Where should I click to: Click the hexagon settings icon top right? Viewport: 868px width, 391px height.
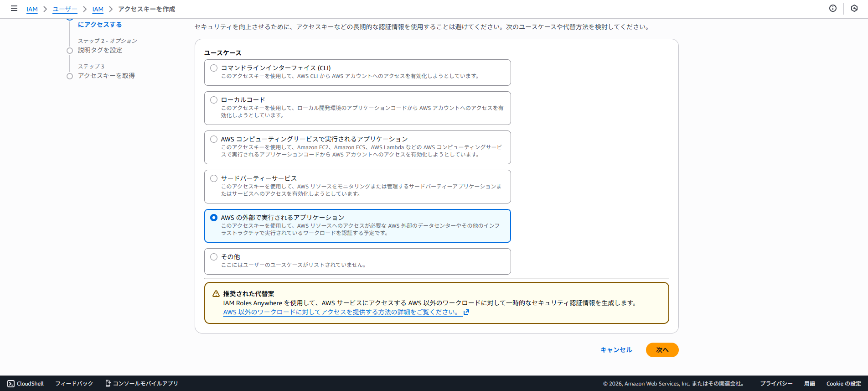point(854,9)
